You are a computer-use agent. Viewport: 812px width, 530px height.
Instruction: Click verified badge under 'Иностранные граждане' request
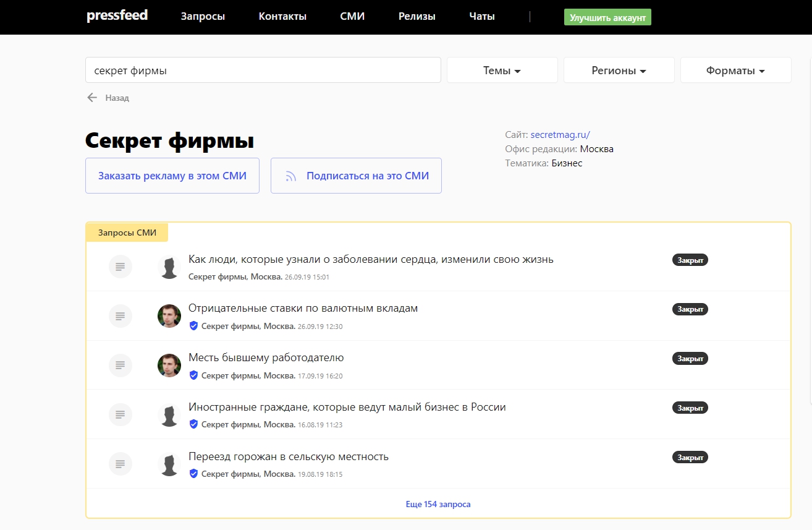click(193, 424)
